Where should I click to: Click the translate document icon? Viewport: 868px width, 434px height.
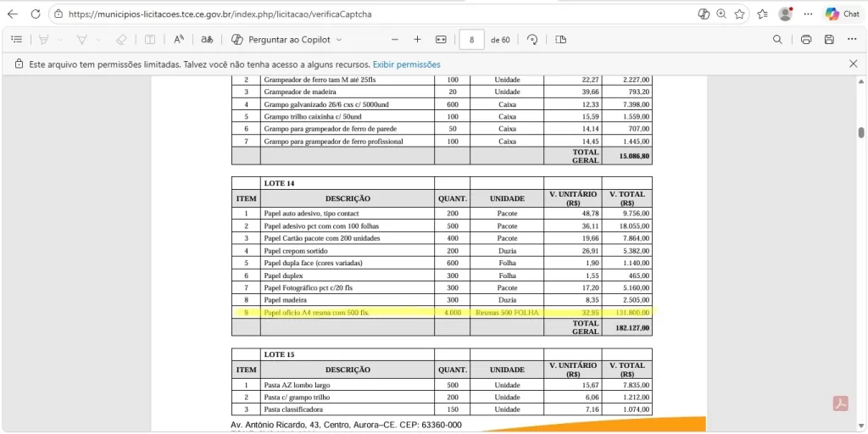pyautogui.click(x=207, y=40)
